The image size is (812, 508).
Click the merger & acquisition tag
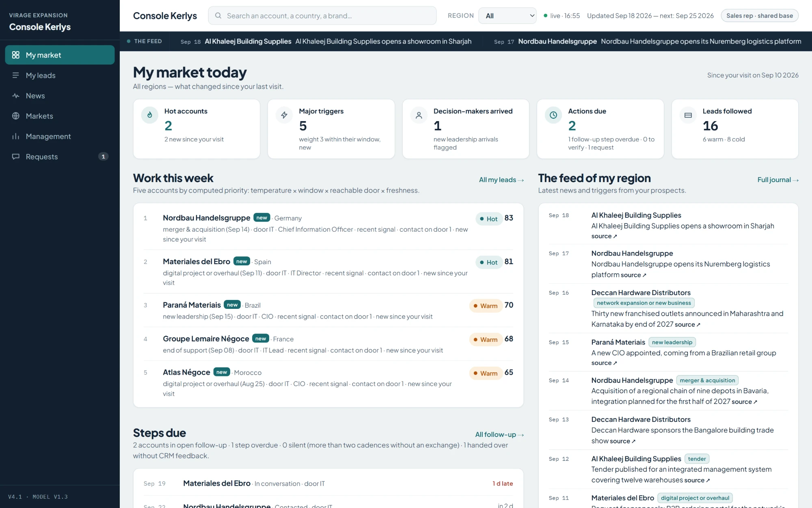(x=707, y=380)
